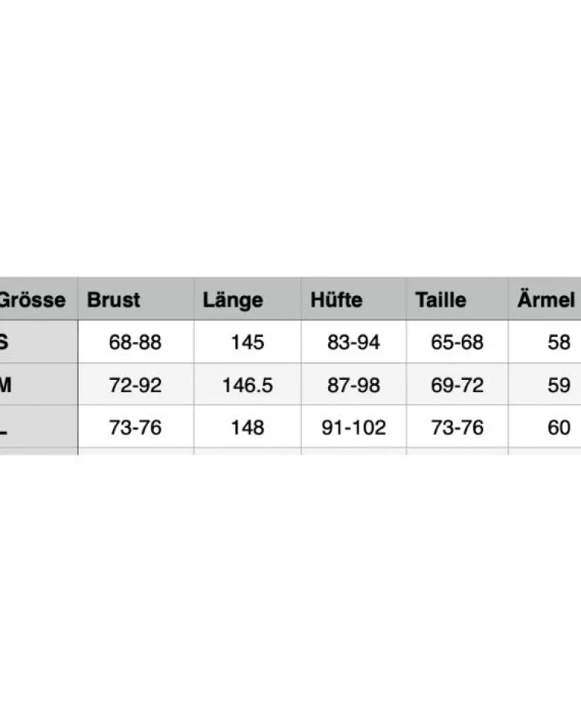Select the Ärmel value 58

click(x=558, y=343)
